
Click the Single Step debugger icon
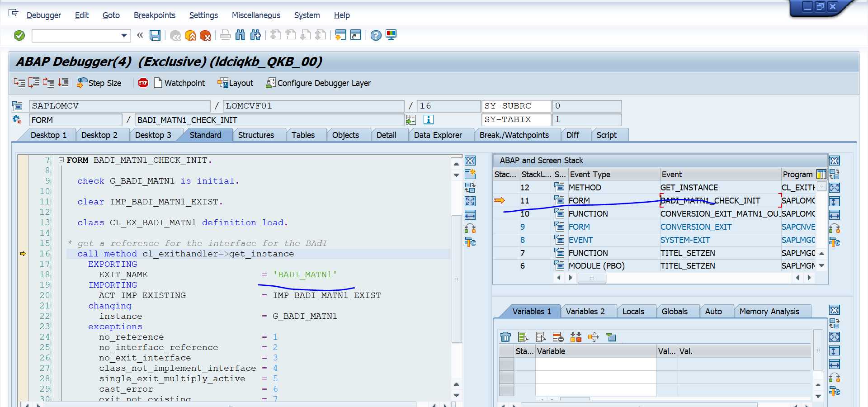(19, 83)
